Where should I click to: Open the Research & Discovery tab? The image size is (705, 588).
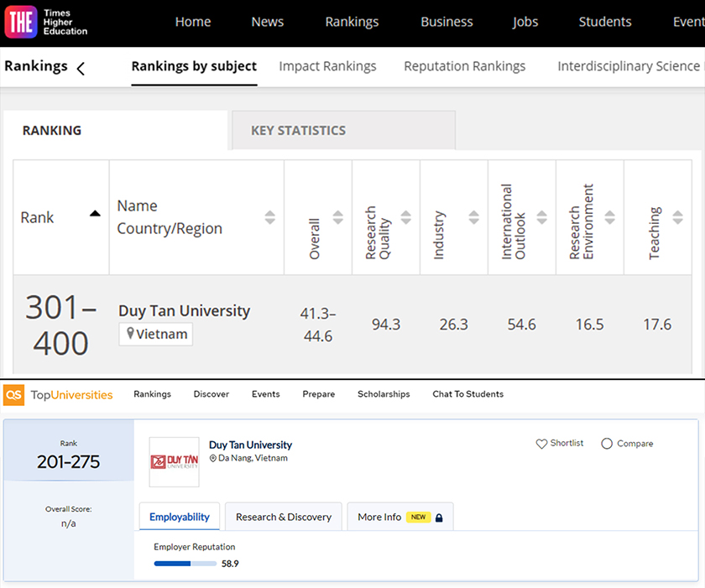[x=284, y=517]
